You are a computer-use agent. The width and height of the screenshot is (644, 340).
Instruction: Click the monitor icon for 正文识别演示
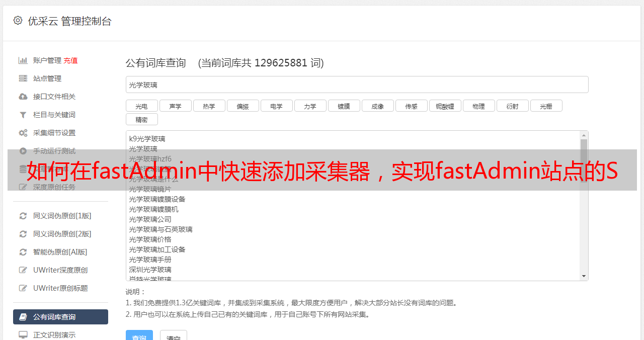(x=23, y=335)
